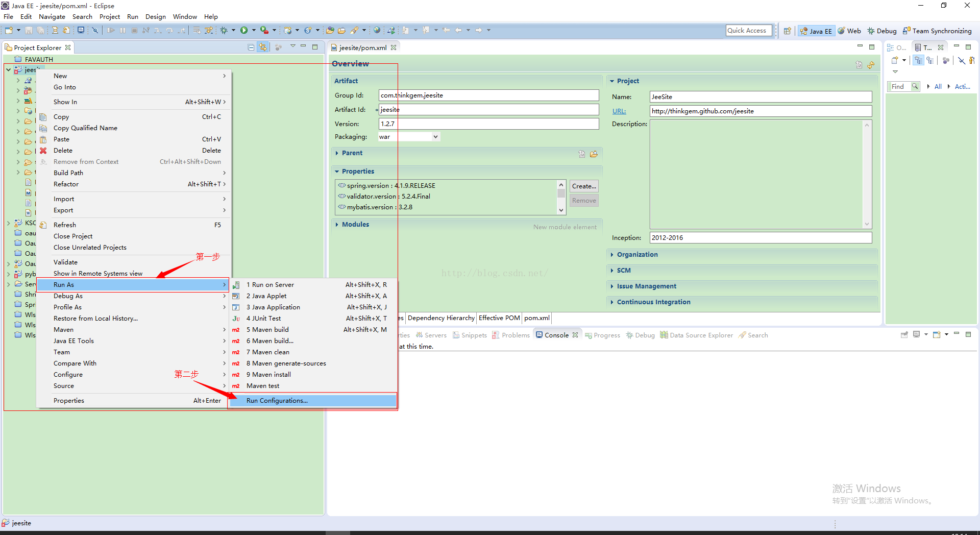The image size is (980, 535).
Task: Toggle Link with Editor in Project Explorer
Action: point(263,47)
